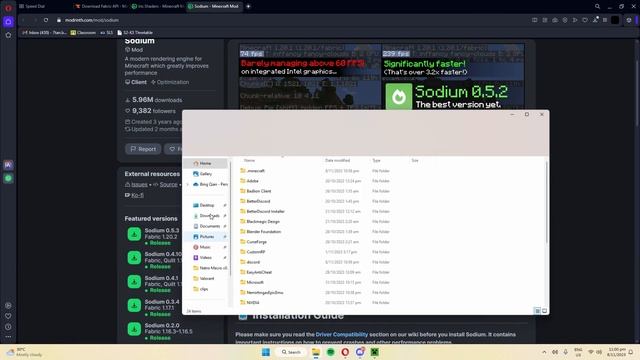
Task: Open Spotify from the taskbar
Action: (x=331, y=352)
